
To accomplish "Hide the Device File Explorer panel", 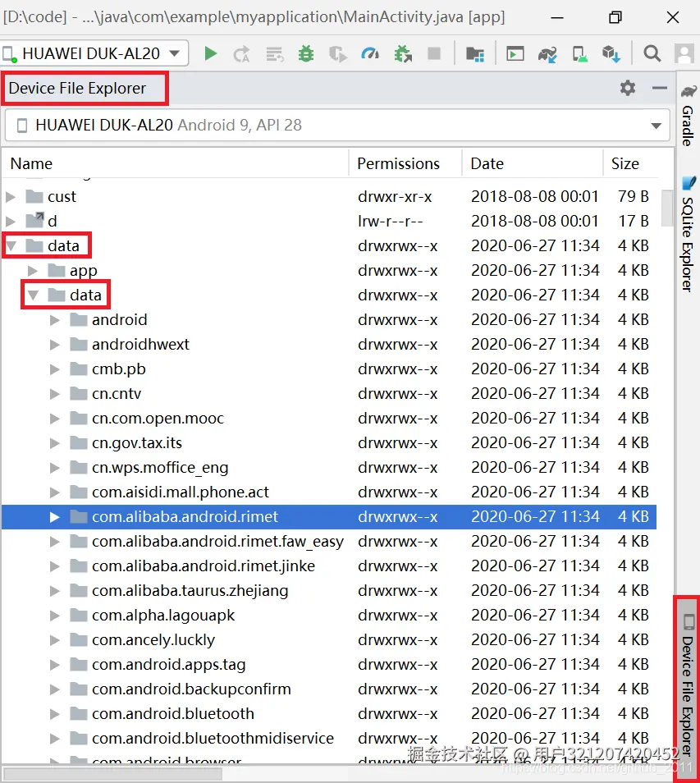I will [x=660, y=88].
